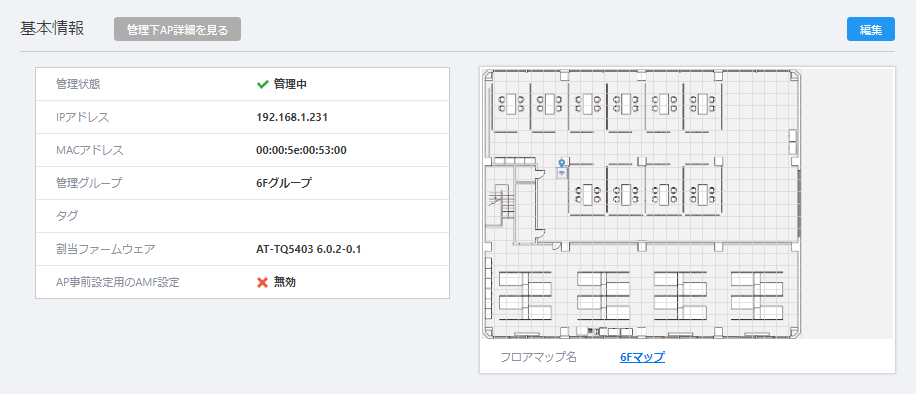
Task: Click the AP事前設定用のAMF設定 label
Action: (x=117, y=282)
